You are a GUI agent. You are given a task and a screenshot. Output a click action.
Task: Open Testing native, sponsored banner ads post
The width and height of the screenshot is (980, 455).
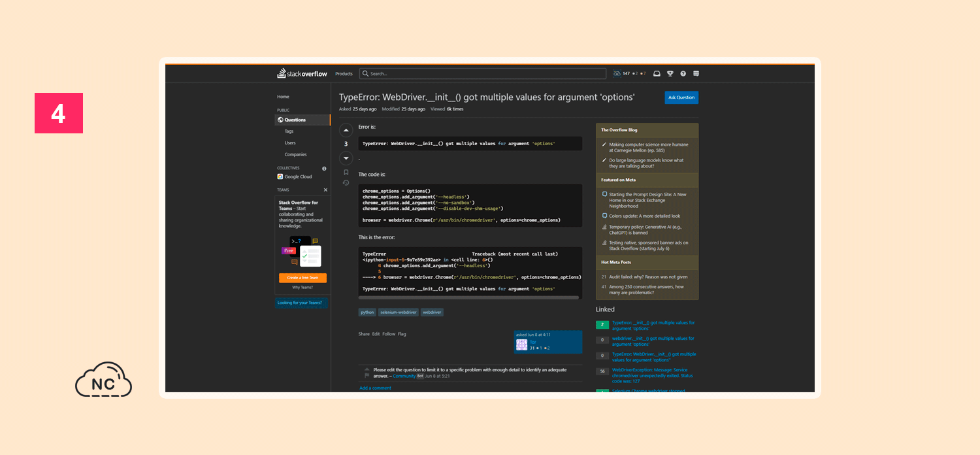648,245
